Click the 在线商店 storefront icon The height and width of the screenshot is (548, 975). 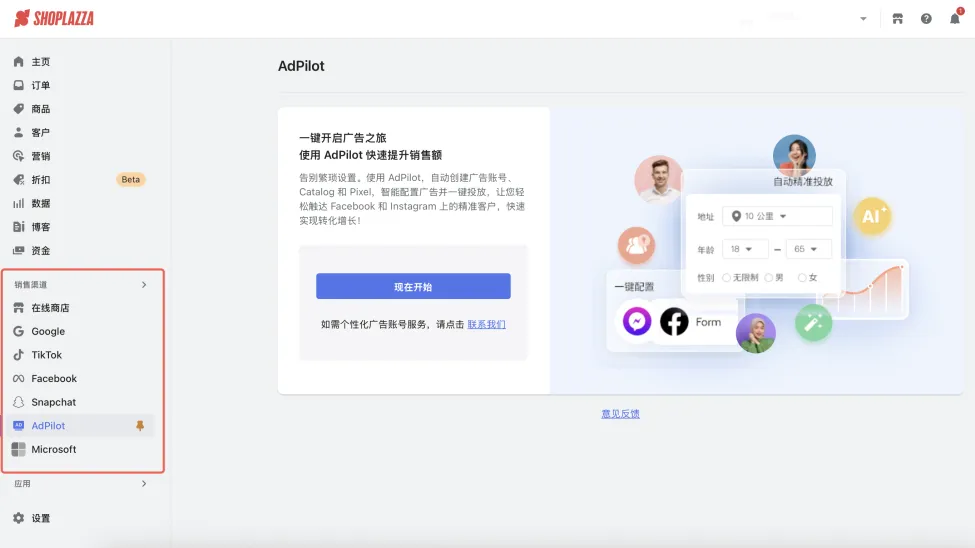[19, 308]
